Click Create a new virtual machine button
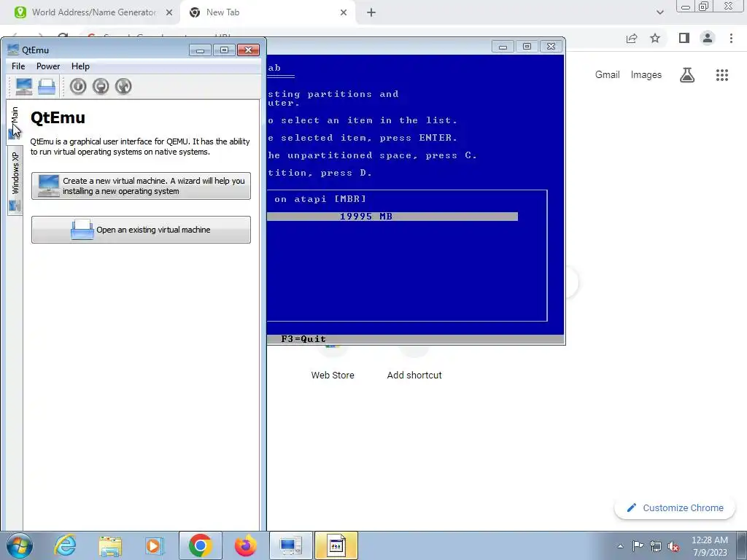This screenshot has height=560, width=747. click(x=141, y=186)
